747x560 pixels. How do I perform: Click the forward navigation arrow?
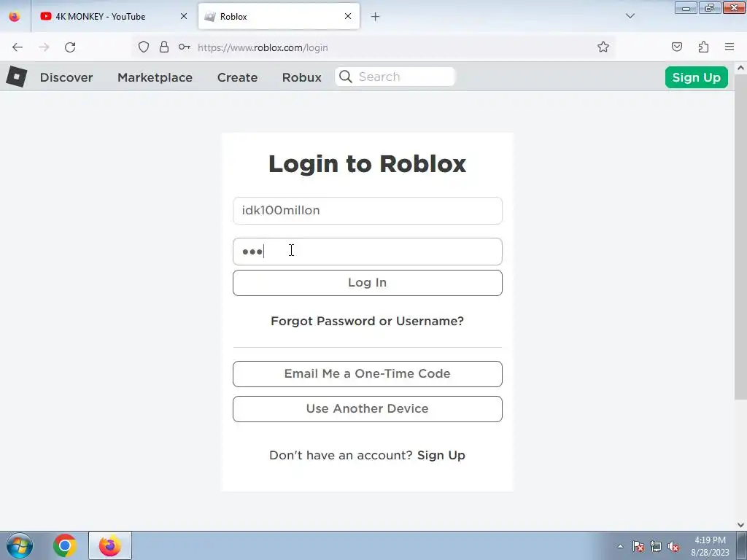[44, 47]
